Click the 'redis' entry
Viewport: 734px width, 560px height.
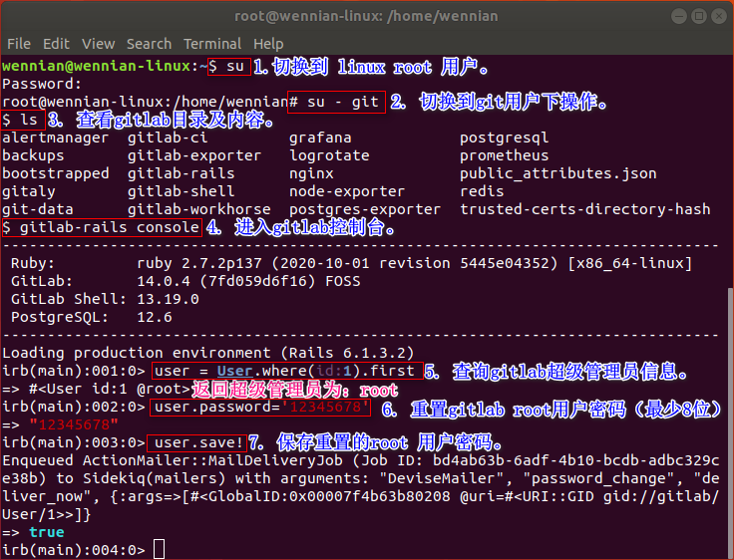pos(482,191)
